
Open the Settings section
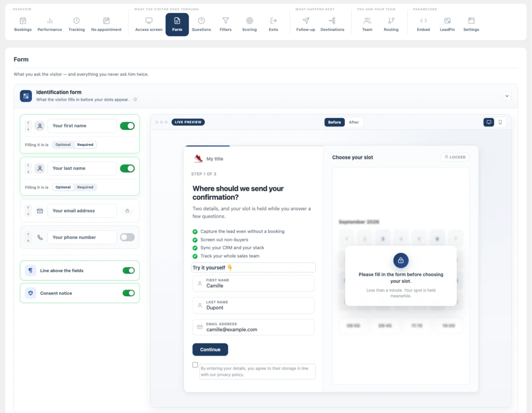[x=471, y=24]
